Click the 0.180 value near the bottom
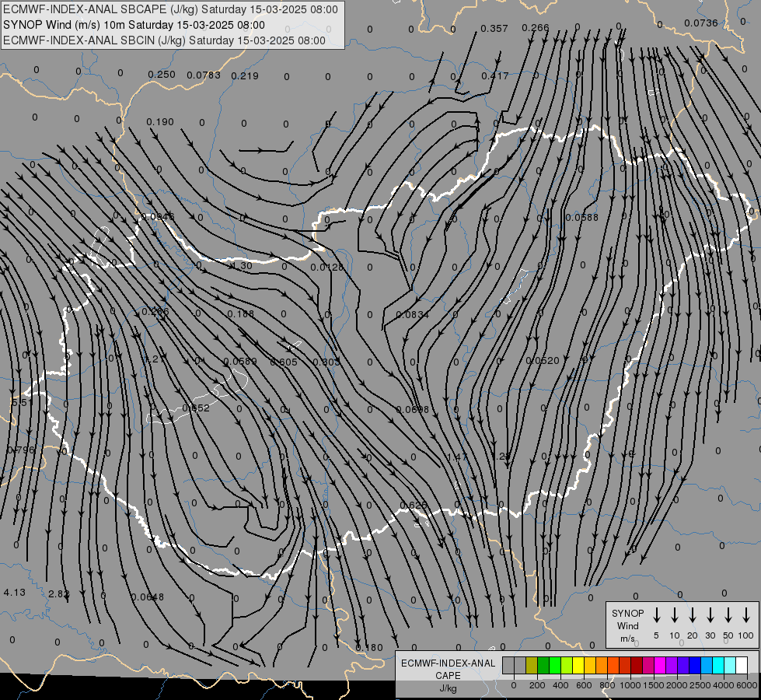Viewport: 761px width, 700px height. (369, 648)
